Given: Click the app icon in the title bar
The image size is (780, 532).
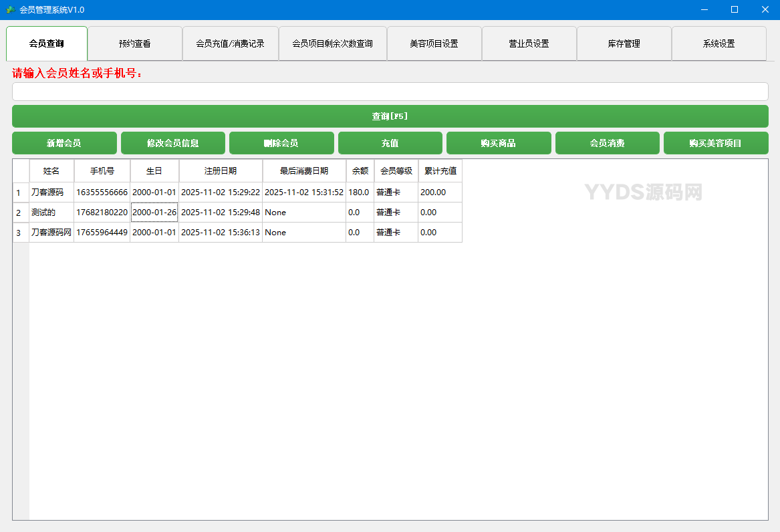Looking at the screenshot, I should tap(10, 9).
